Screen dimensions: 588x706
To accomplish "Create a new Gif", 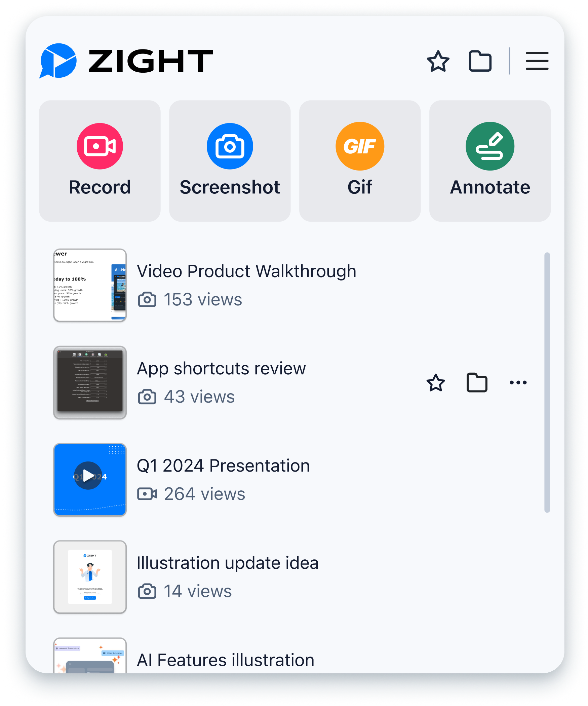I will click(360, 161).
